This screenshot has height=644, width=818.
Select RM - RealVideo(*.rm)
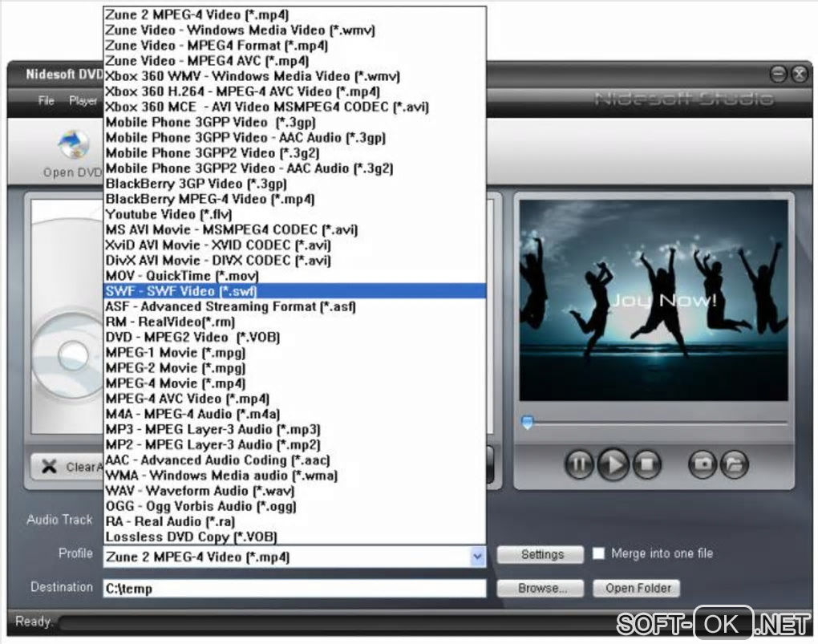pyautogui.click(x=295, y=322)
